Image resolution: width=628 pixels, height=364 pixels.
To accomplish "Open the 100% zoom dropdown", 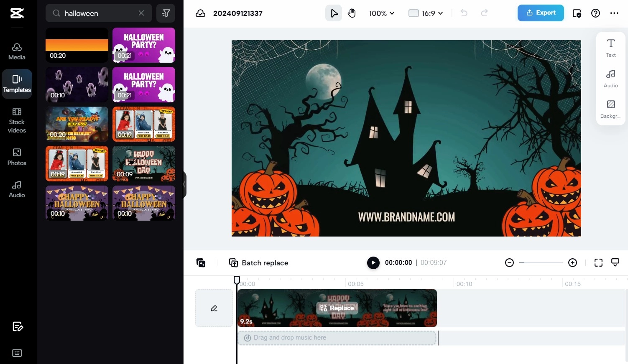I will tap(382, 13).
